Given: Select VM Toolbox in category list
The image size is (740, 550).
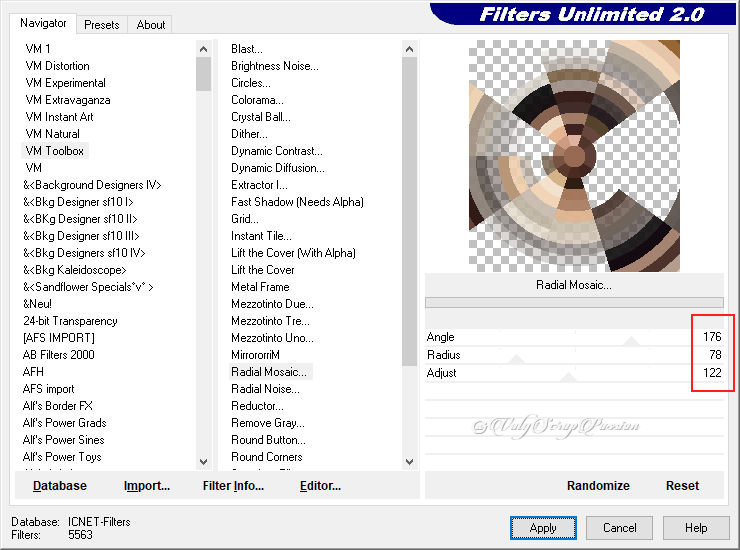Looking at the screenshot, I should pyautogui.click(x=55, y=151).
